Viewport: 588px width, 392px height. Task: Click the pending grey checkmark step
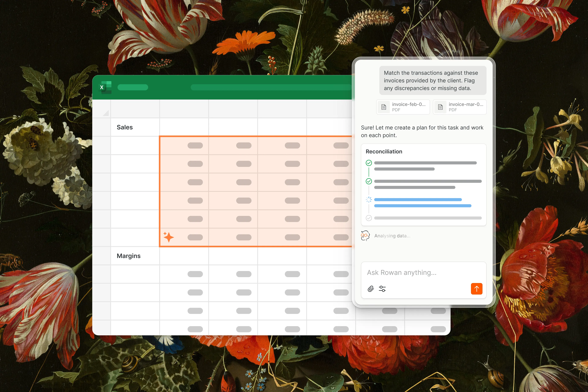coord(369,218)
